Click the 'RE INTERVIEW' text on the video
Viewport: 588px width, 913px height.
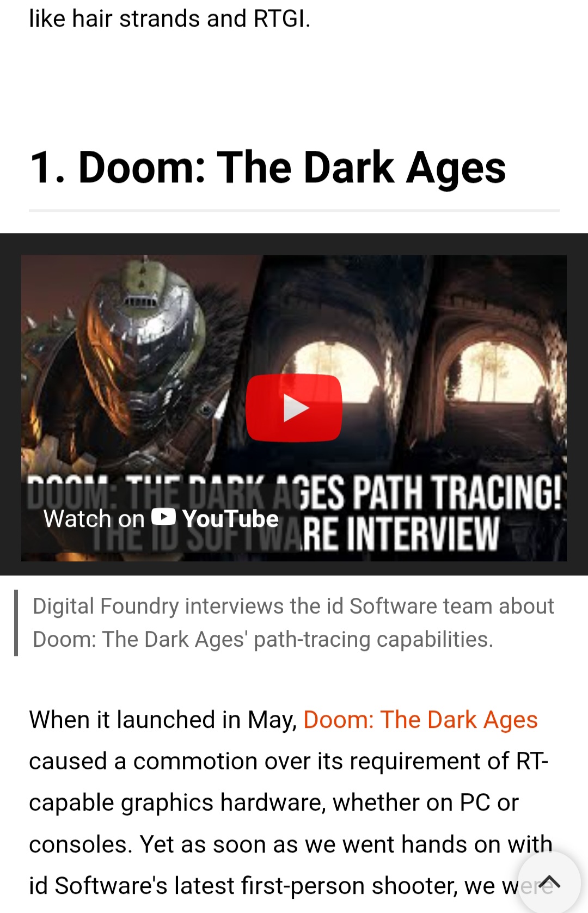400,534
